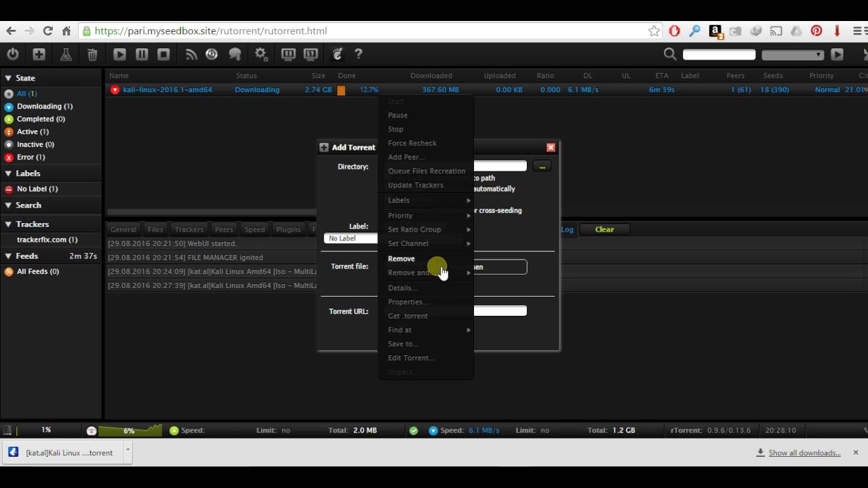Click the directory browse button in Add Torrent
The width and height of the screenshot is (868, 488).
tap(542, 166)
